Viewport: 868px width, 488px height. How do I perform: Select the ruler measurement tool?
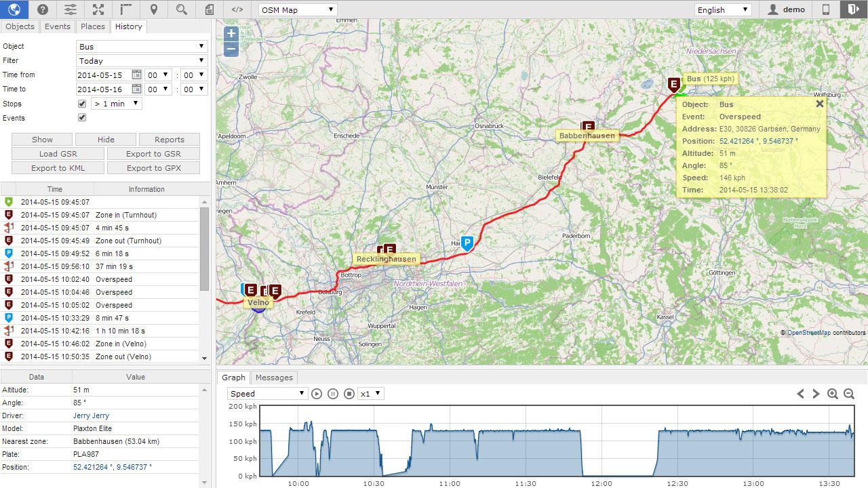coord(126,9)
